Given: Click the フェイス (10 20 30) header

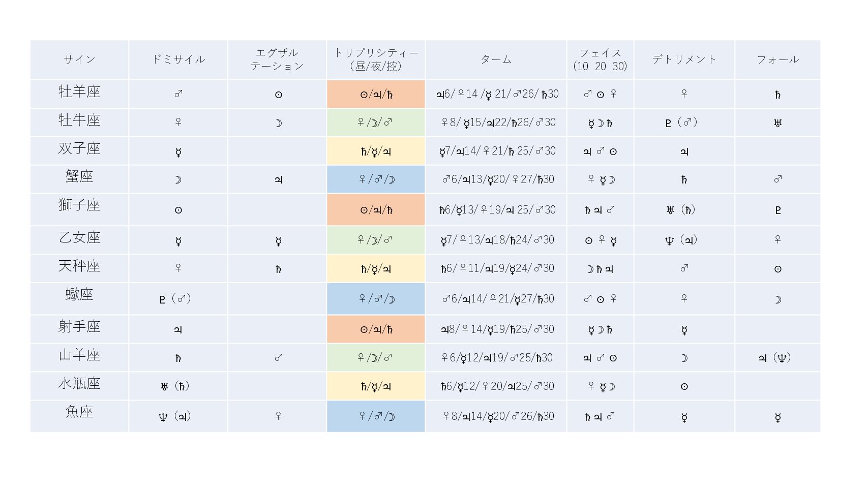Looking at the screenshot, I should (x=600, y=59).
